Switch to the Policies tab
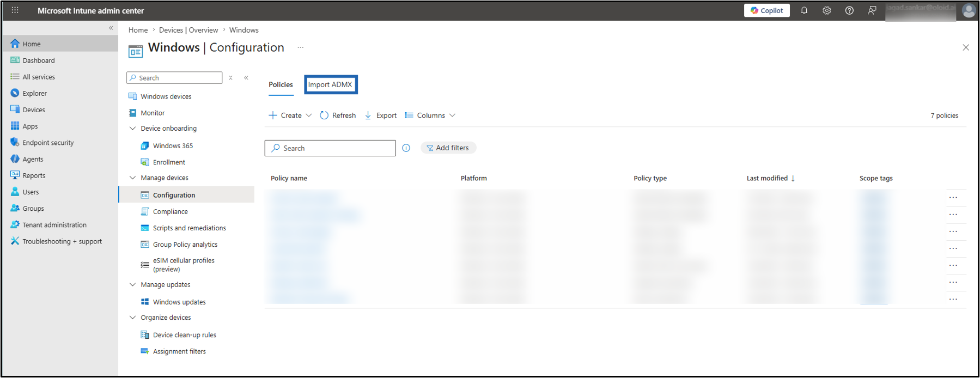This screenshot has width=980, height=378. pos(281,84)
